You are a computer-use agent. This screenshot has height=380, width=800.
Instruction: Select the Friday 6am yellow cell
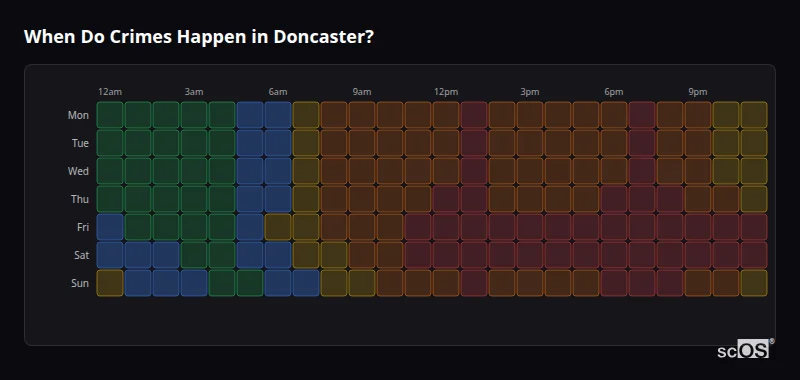278,227
